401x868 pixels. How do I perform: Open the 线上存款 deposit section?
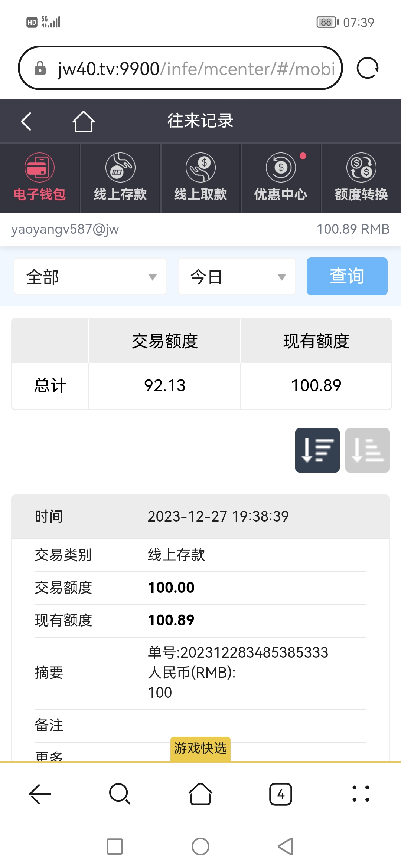pos(120,178)
